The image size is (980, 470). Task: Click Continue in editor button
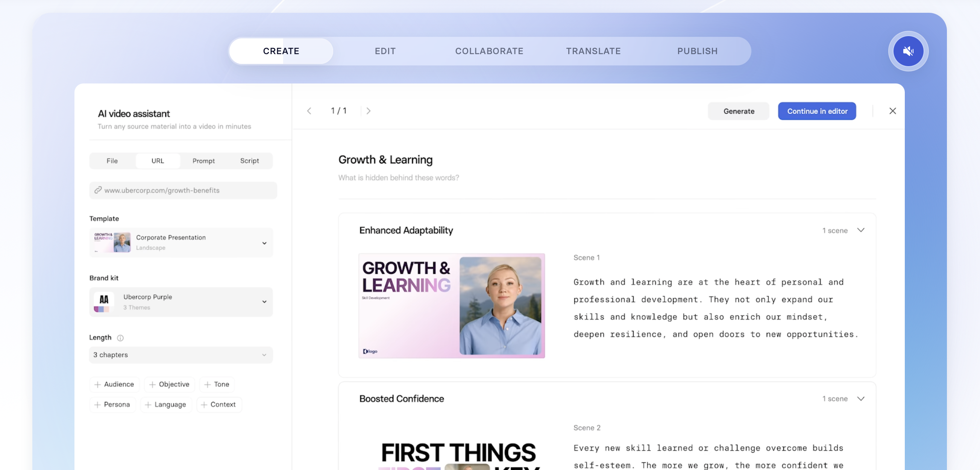point(817,111)
